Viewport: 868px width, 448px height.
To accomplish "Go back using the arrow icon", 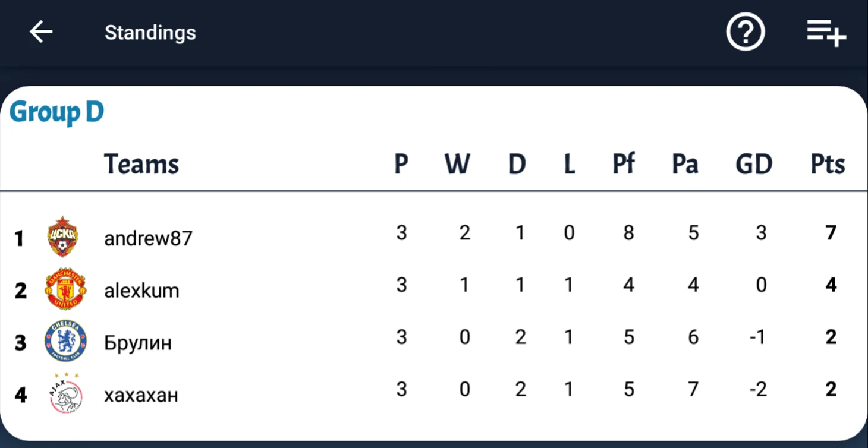I will click(41, 32).
